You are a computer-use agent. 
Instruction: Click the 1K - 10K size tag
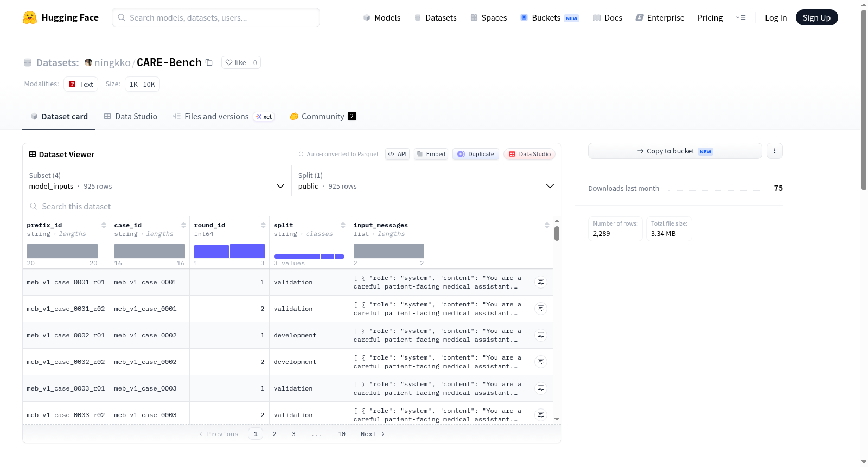click(x=142, y=84)
